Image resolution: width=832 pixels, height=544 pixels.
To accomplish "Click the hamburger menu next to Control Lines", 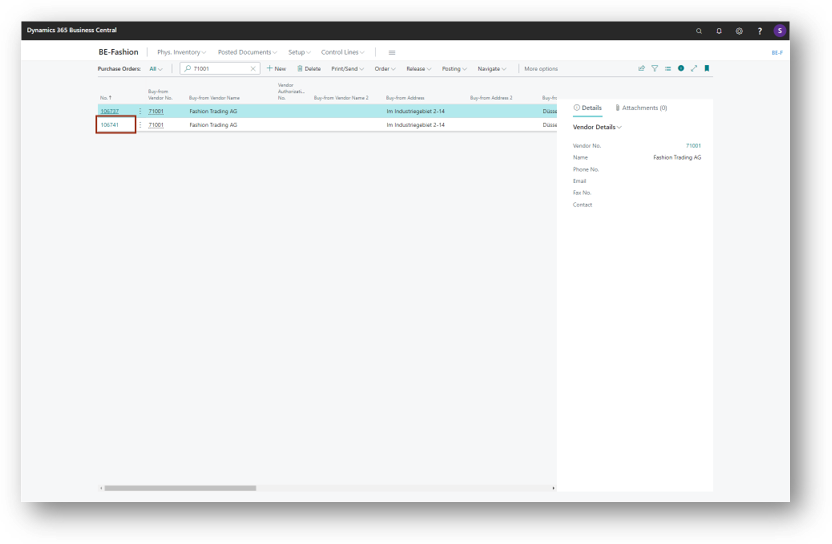I will [392, 53].
